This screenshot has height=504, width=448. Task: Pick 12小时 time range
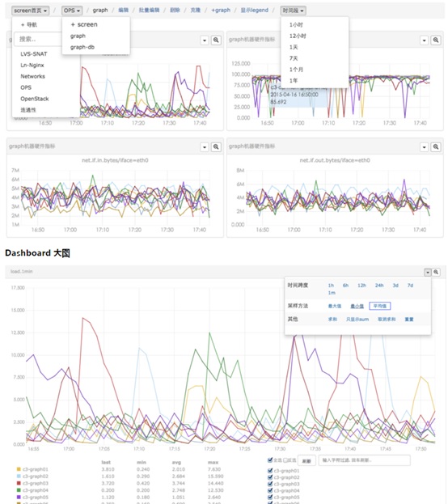(x=298, y=36)
